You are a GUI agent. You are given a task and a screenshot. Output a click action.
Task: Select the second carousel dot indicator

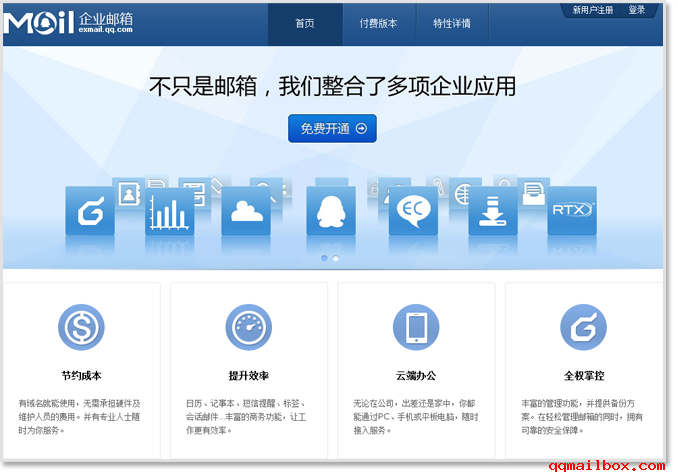(336, 258)
